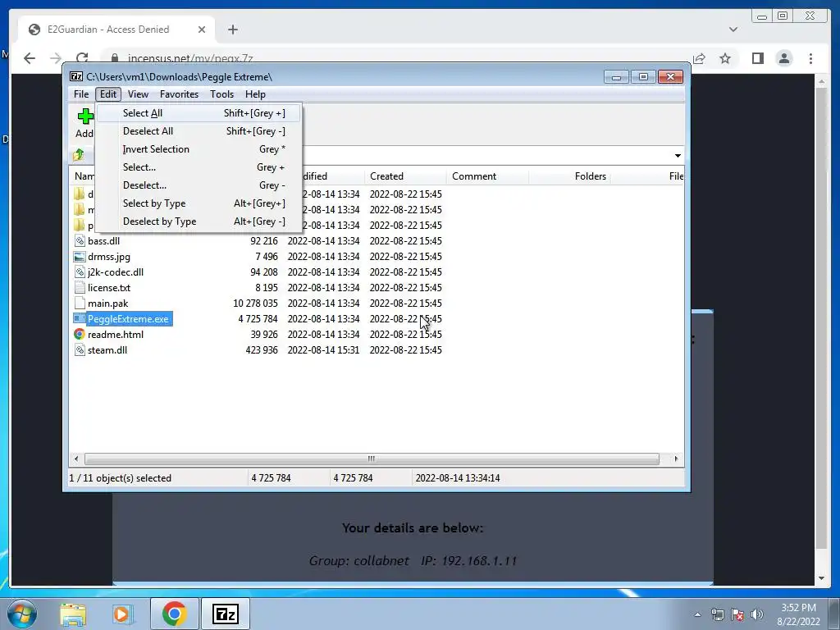Viewport: 840px width, 630px height.
Task: Choose Select... from the Edit menu
Action: click(199, 167)
